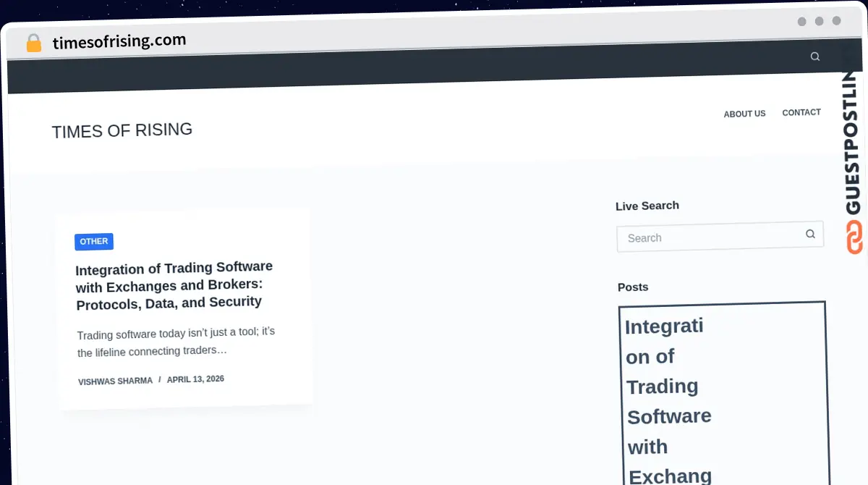Open the Integration of Trading Software article title

[174, 285]
